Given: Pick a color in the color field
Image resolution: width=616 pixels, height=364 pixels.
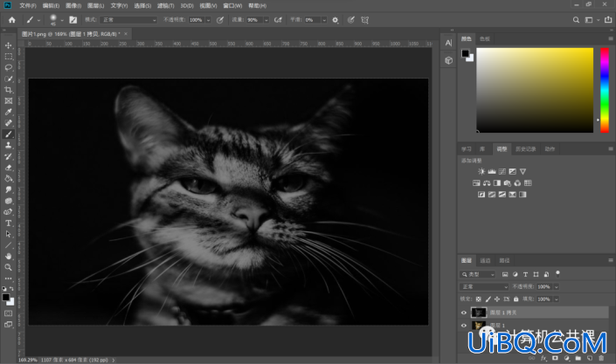Looking at the screenshot, I should click(x=535, y=90).
